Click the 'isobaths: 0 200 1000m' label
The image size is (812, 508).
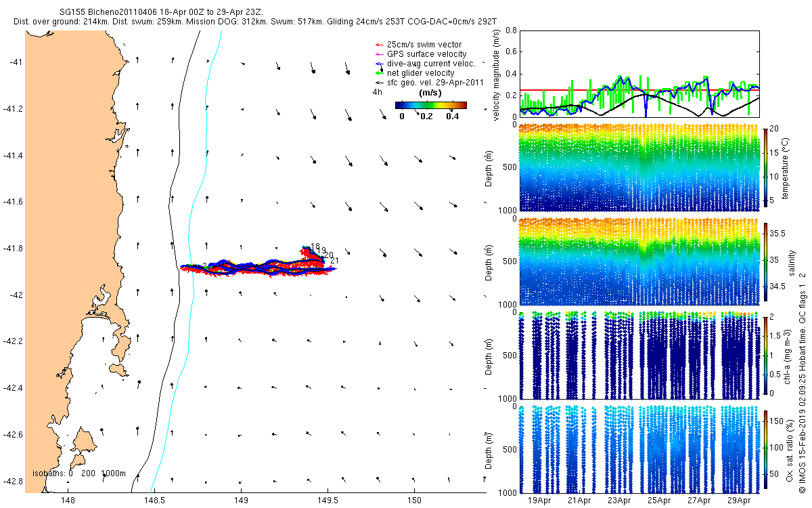[x=79, y=473]
